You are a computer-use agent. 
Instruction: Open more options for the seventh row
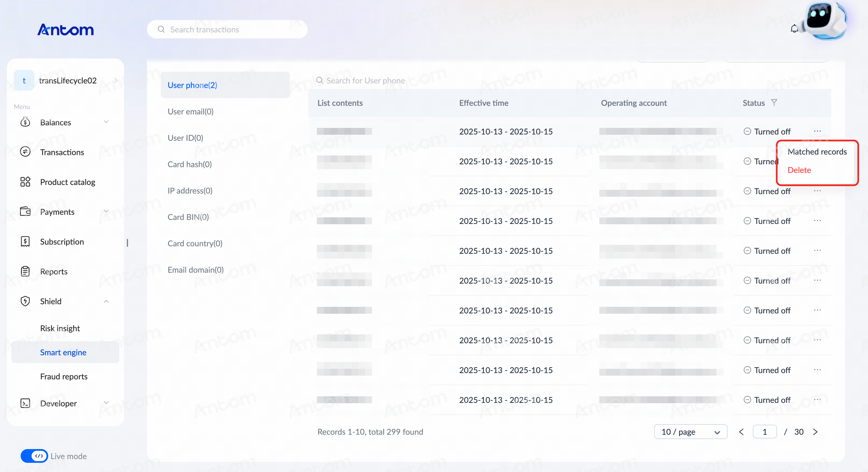[x=817, y=310]
